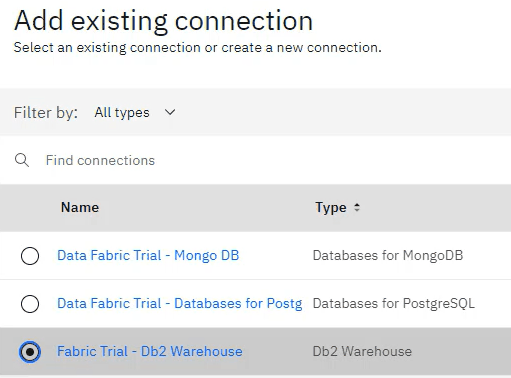Open Data Fabric Trial - Databases for Postg link
This screenshot has height=378, width=511.
click(179, 304)
